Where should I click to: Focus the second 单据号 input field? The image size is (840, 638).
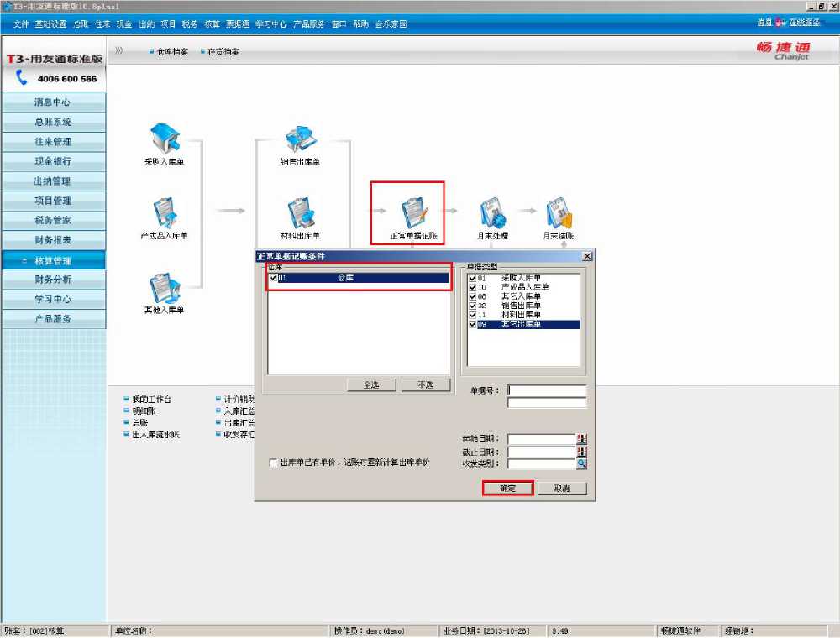[547, 402]
